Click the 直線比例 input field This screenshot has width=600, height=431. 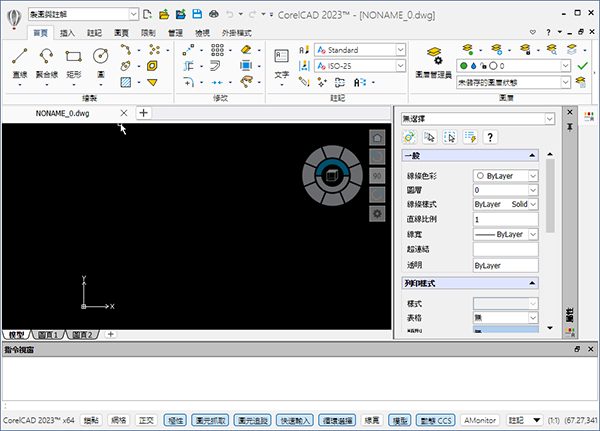505,219
